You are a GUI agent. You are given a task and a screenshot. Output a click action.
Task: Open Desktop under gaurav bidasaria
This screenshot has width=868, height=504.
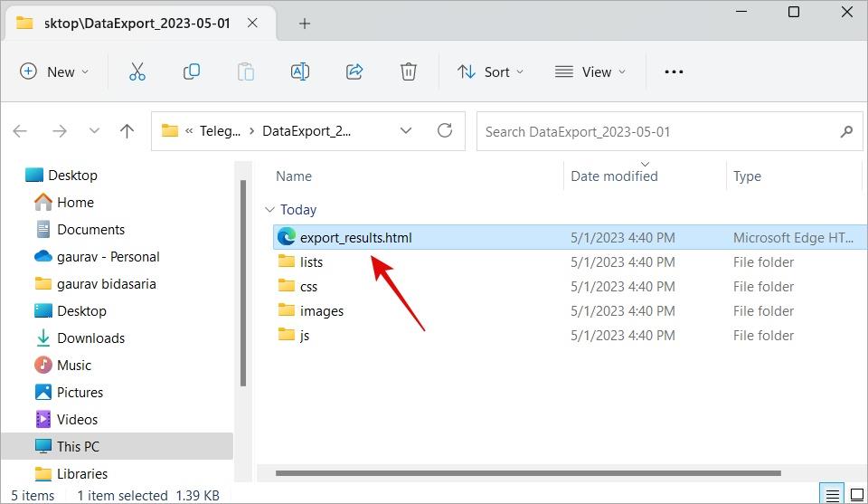point(81,310)
